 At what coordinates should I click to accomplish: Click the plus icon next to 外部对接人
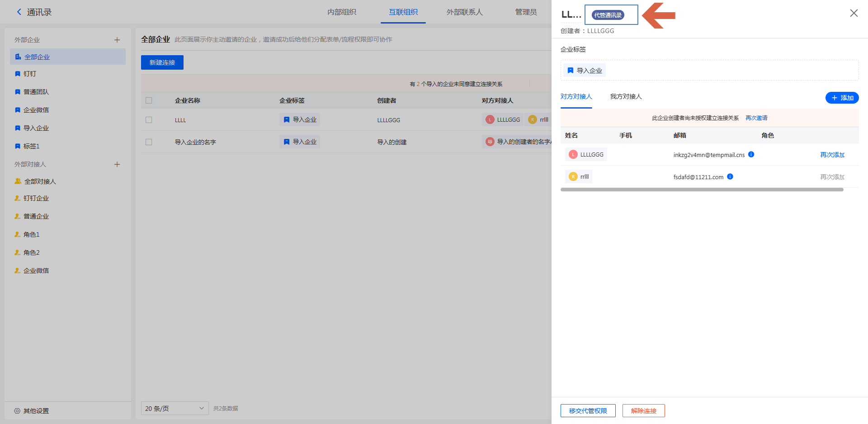pos(117,164)
